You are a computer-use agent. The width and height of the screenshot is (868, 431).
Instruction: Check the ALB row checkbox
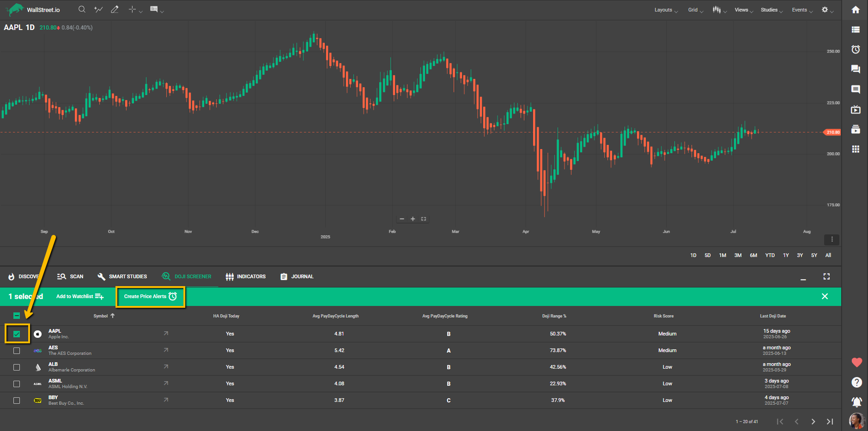(x=17, y=367)
